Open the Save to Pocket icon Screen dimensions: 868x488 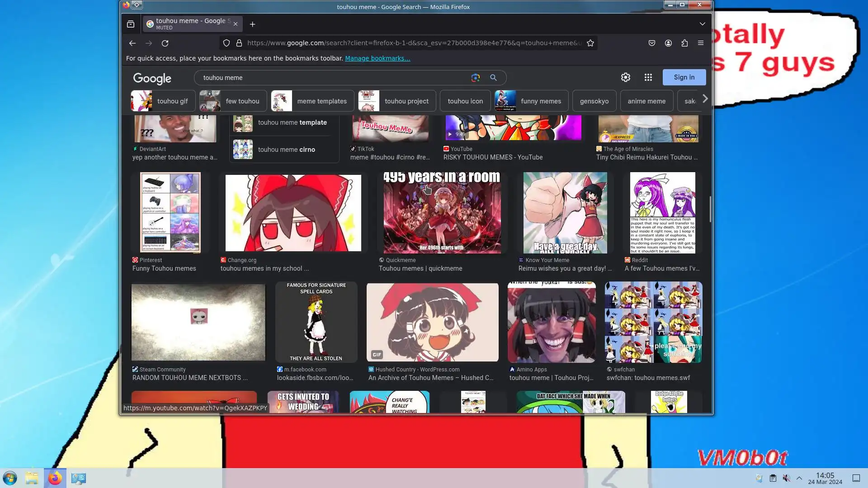point(652,43)
